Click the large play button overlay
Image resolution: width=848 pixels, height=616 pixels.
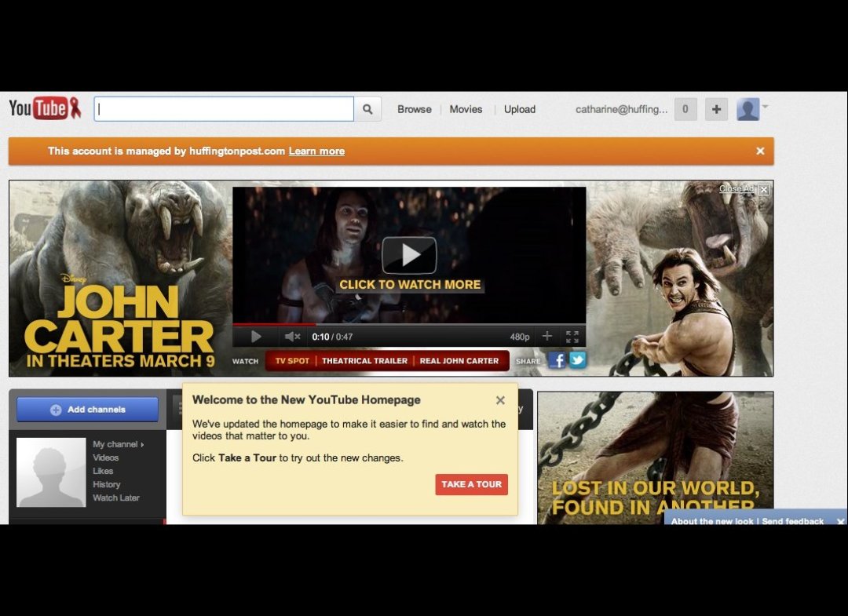409,255
